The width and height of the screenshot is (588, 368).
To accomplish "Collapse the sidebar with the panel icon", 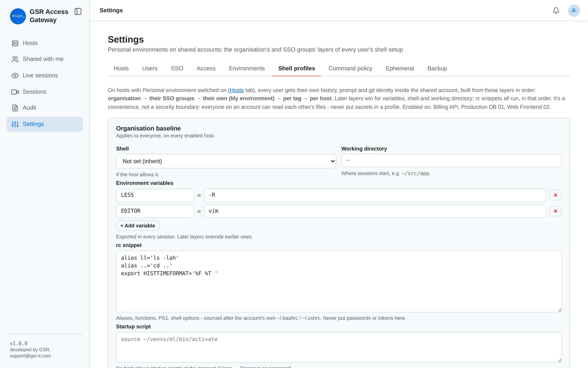I will coord(78,12).
